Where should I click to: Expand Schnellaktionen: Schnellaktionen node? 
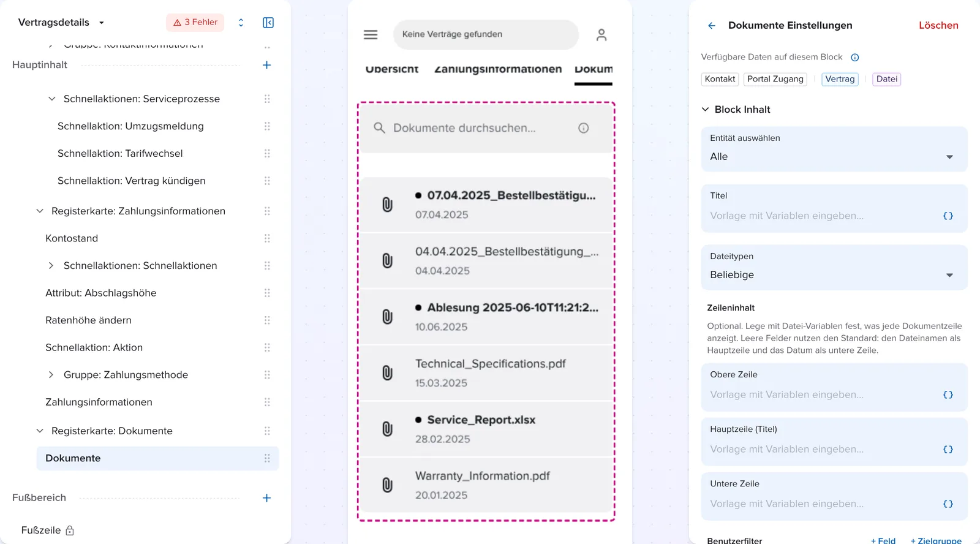click(51, 266)
